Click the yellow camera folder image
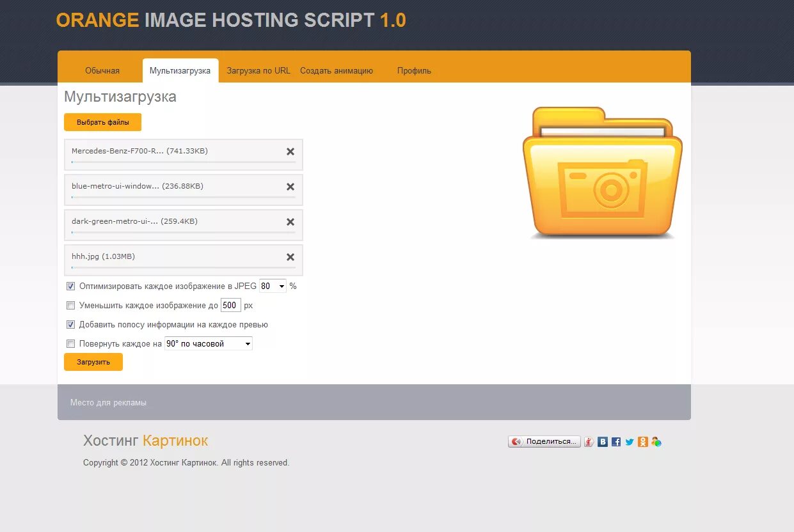Image resolution: width=794 pixels, height=532 pixels. [x=603, y=173]
